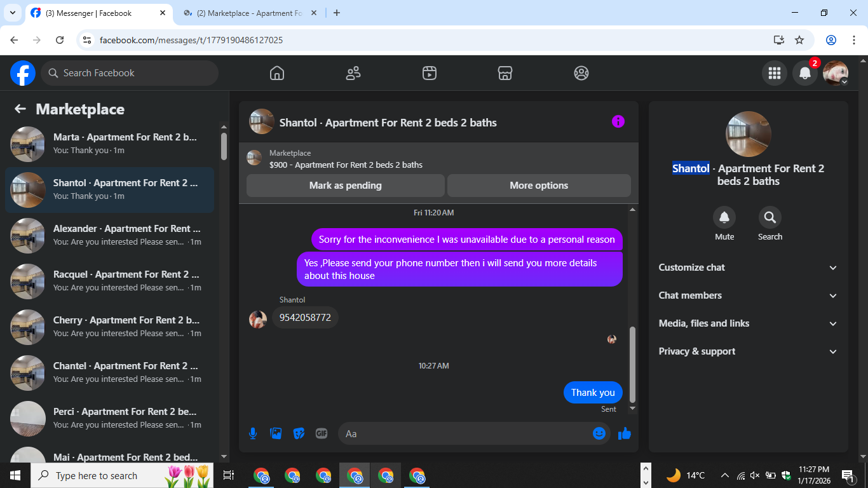Reload the page in Chrome
The height and width of the screenshot is (488, 868).
point(60,40)
